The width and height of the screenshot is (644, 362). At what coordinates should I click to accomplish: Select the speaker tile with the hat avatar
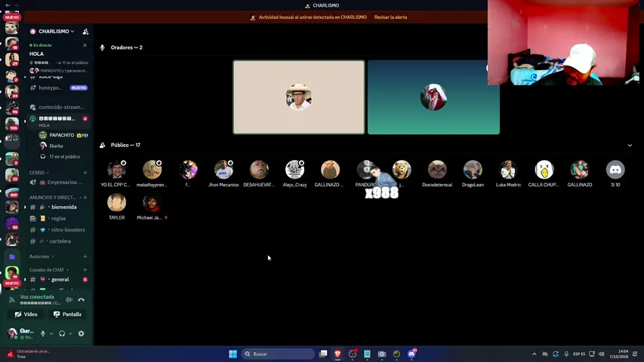[x=298, y=97]
